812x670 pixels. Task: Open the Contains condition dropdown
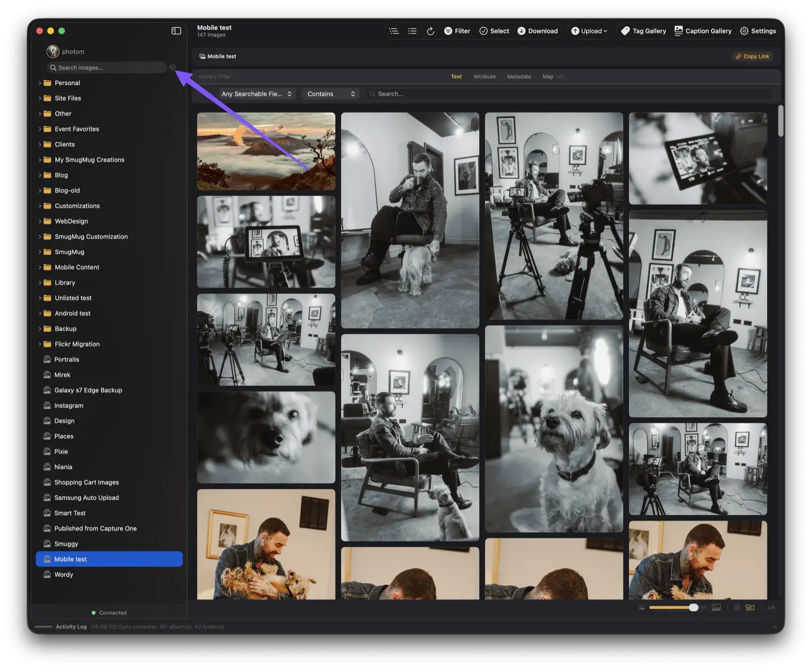click(x=330, y=94)
